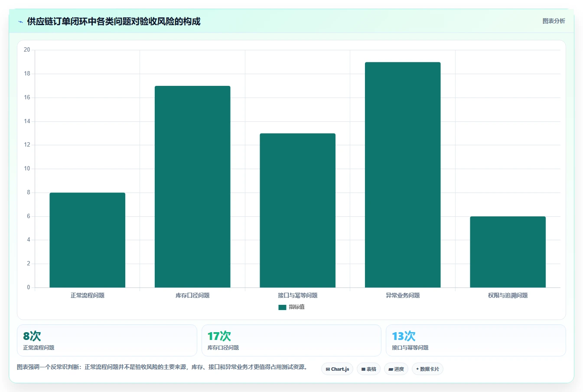
Task: Click the Chart.js tag pill
Action: (337, 369)
